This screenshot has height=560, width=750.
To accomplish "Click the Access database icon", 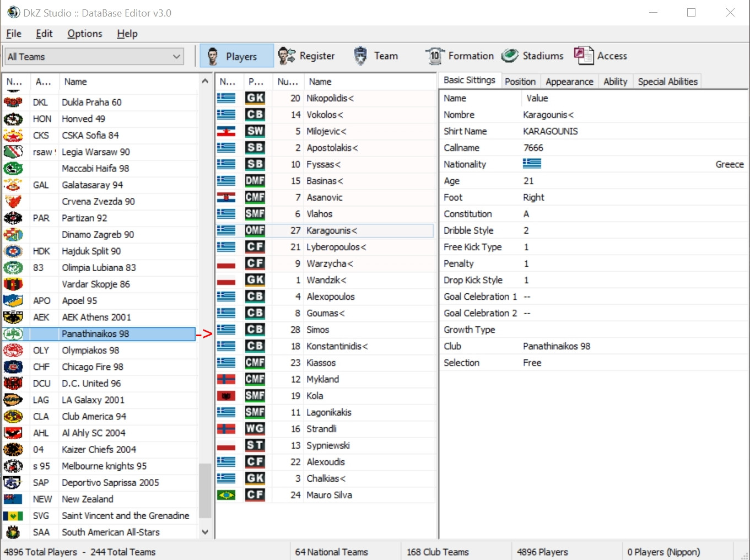I will point(584,56).
